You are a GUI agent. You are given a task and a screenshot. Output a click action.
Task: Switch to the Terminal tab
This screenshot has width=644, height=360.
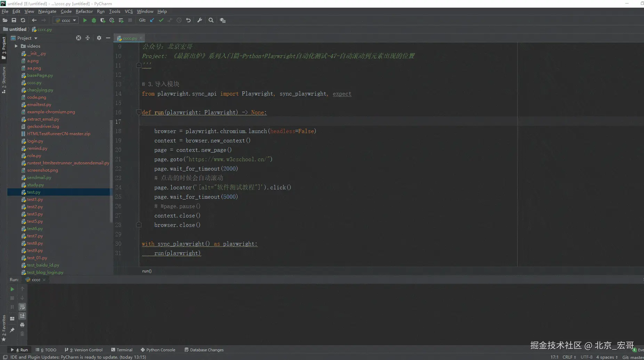(122, 350)
